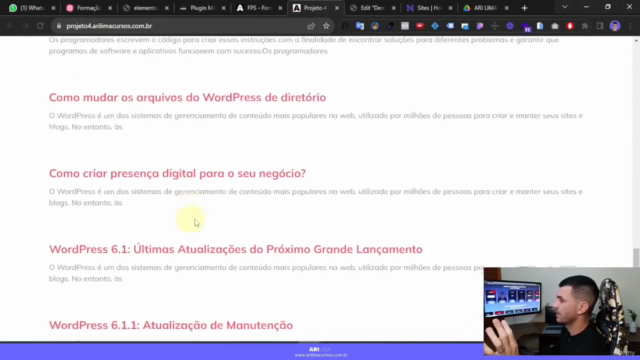Open the Extensions puzzle-piece menu
This screenshot has width=640, height=360.
click(585, 26)
